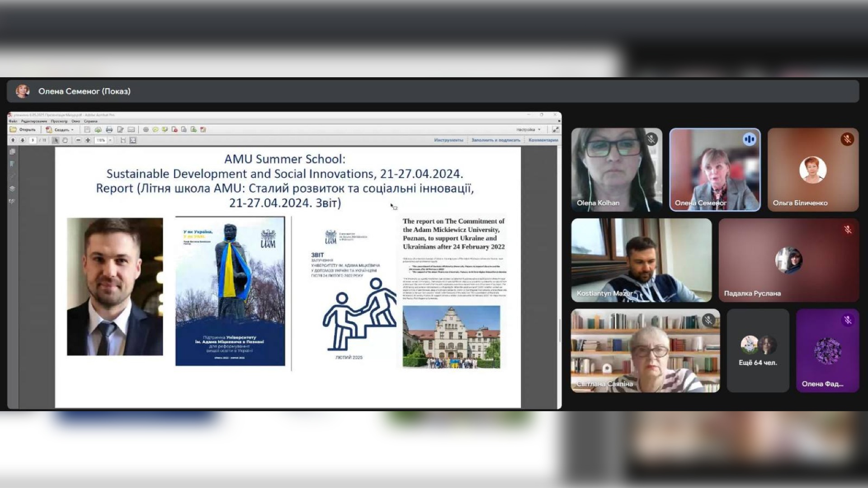The image size is (868, 488).
Task: Click the Ольга Біличенко participant tile
Action: coord(813,170)
